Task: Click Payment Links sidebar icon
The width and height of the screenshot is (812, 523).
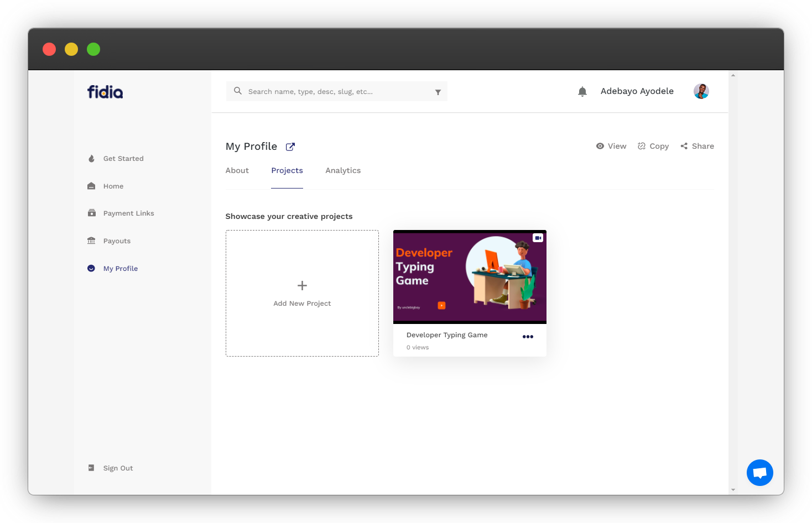Action: pos(91,213)
